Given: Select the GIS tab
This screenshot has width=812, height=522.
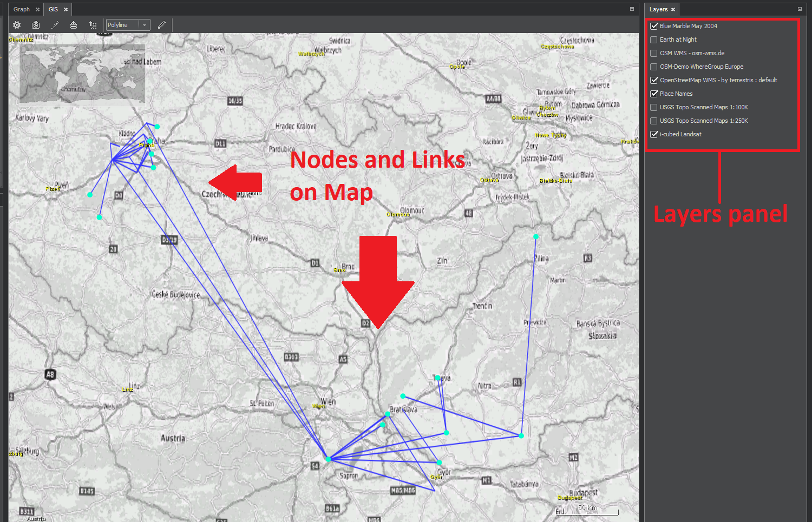Looking at the screenshot, I should coord(54,9).
